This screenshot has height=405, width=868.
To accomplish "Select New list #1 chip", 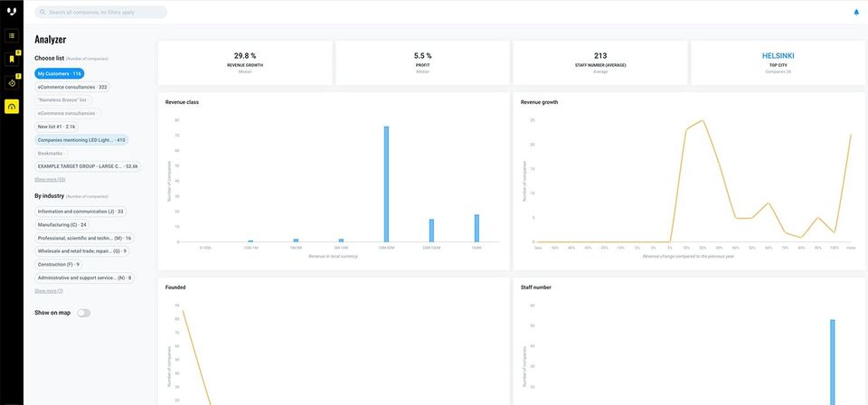I will [56, 127].
